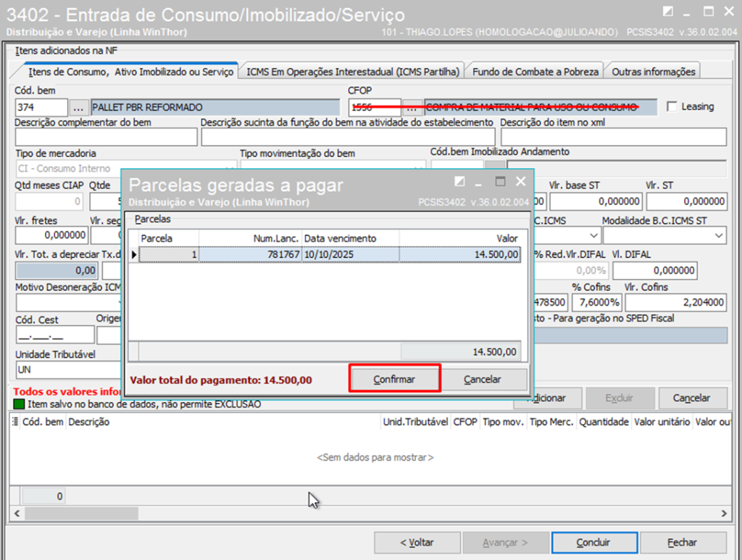
Task: Switch to the ICMS Em Operações Interestadual tab
Action: pyautogui.click(x=353, y=72)
